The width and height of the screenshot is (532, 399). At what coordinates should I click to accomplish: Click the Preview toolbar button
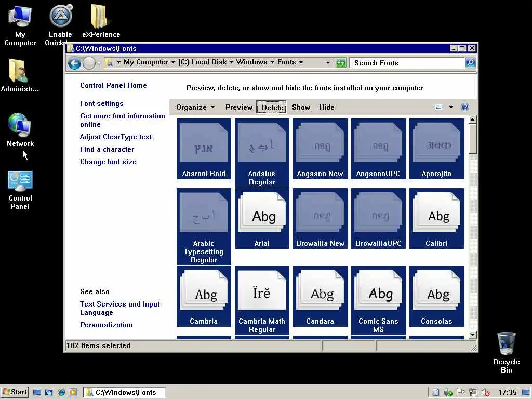click(239, 107)
